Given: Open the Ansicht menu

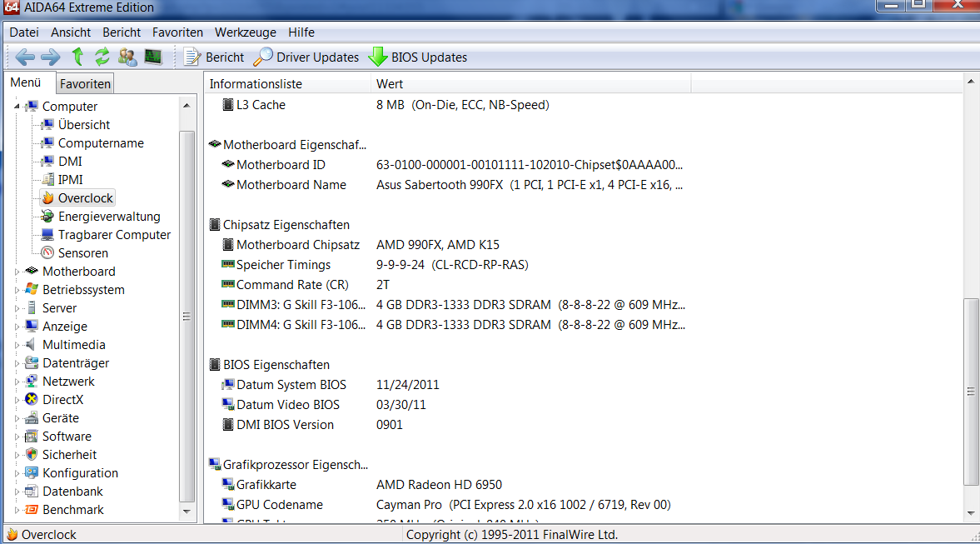Looking at the screenshot, I should coord(71,32).
